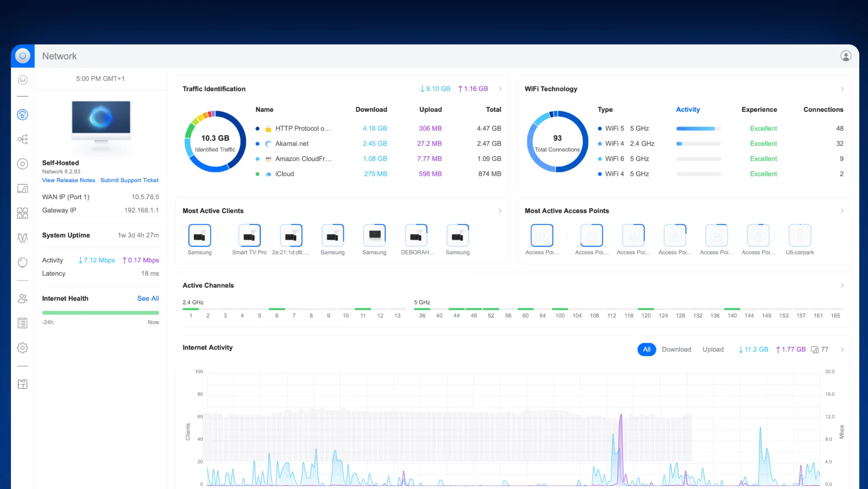Viewport: 868px width, 489px height.
Task: Click the first Access Point device icon
Action: point(542,235)
